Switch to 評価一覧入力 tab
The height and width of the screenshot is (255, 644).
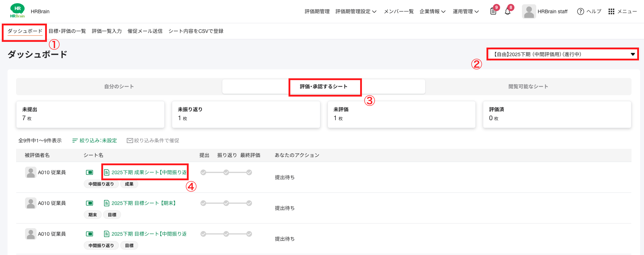[x=107, y=31]
